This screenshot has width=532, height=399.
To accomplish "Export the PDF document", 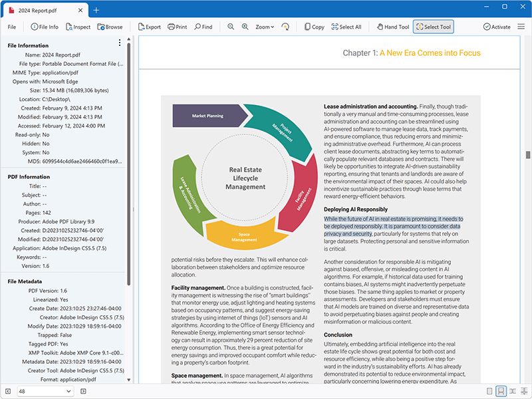I will (149, 27).
